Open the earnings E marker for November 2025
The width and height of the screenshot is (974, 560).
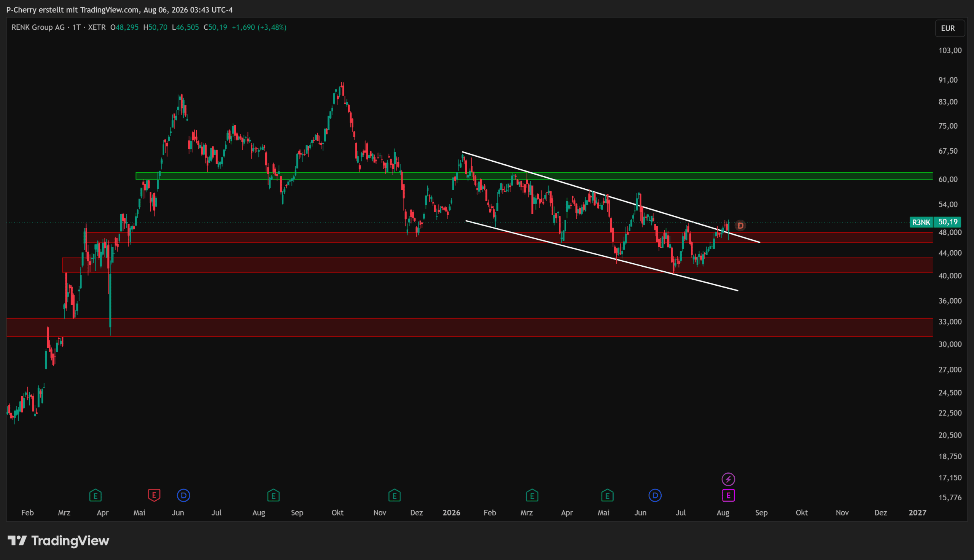(x=395, y=495)
